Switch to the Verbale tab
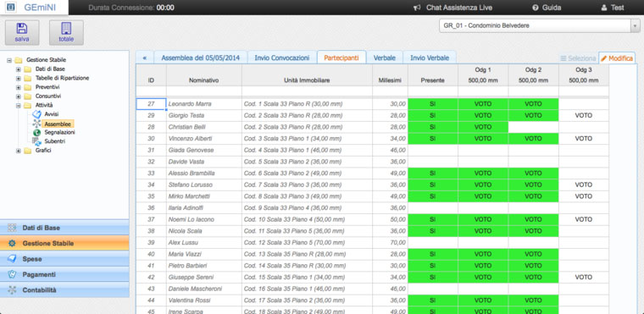Image resolution: width=644 pixels, height=314 pixels. (385, 58)
